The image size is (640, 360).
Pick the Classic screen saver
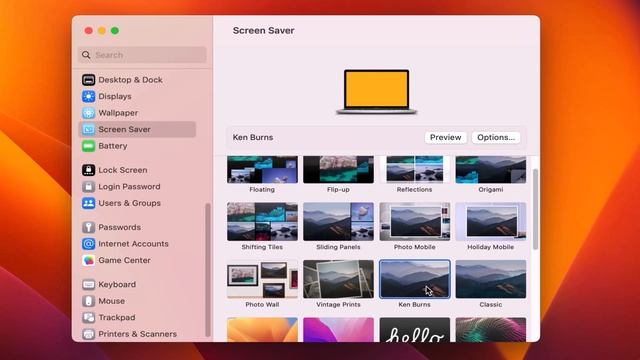click(x=491, y=279)
